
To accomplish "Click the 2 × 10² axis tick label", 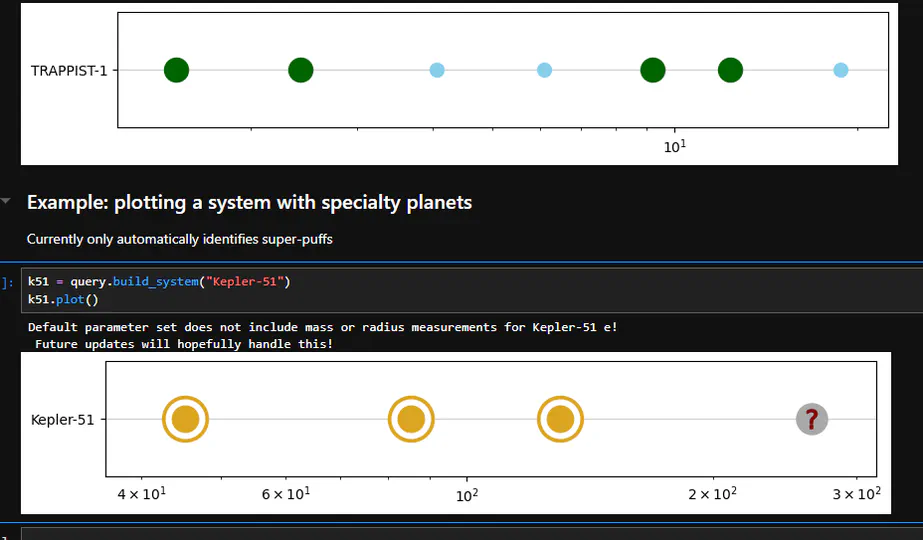I will tap(712, 493).
